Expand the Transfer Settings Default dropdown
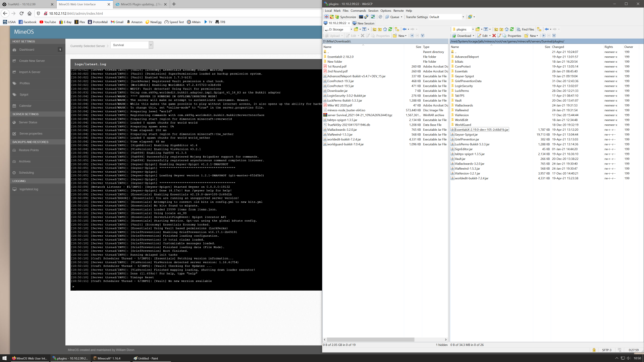Viewport: 644px width, 362px height. pos(463,17)
